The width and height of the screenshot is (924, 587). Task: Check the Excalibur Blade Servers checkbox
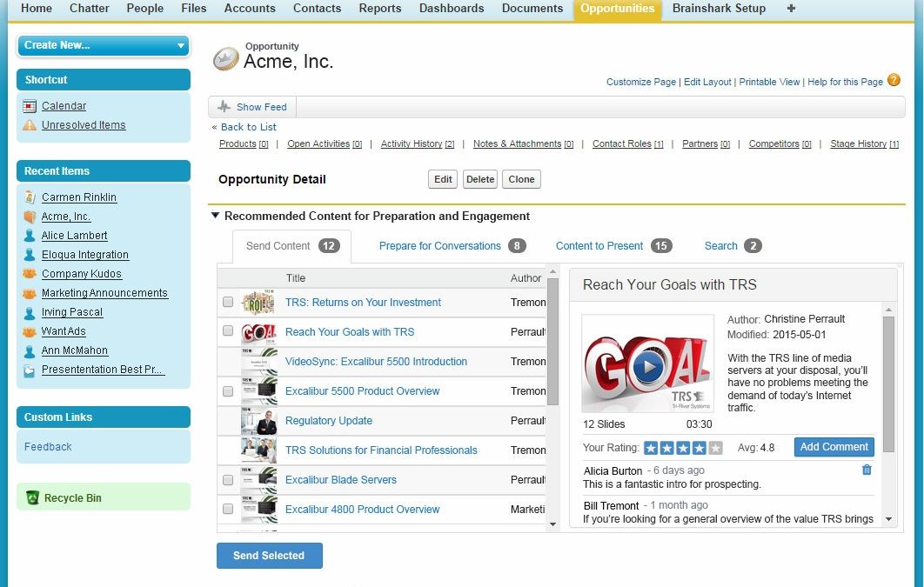pyautogui.click(x=228, y=480)
